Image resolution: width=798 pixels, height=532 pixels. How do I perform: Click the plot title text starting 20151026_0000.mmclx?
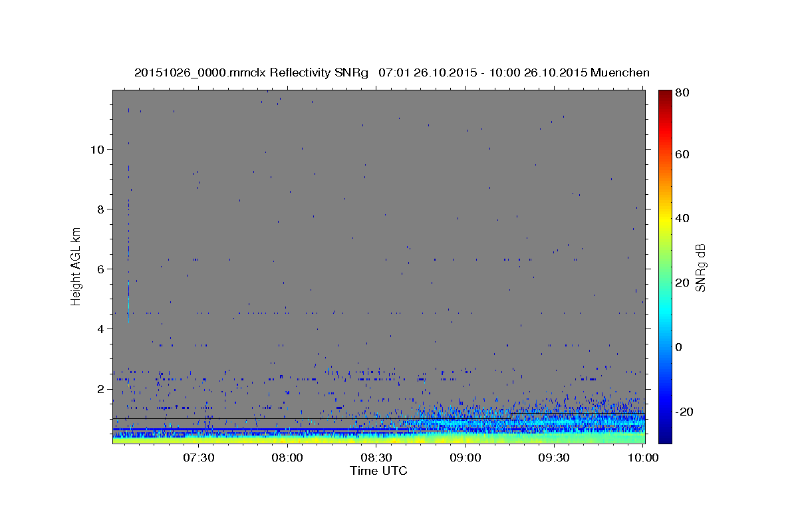click(392, 72)
